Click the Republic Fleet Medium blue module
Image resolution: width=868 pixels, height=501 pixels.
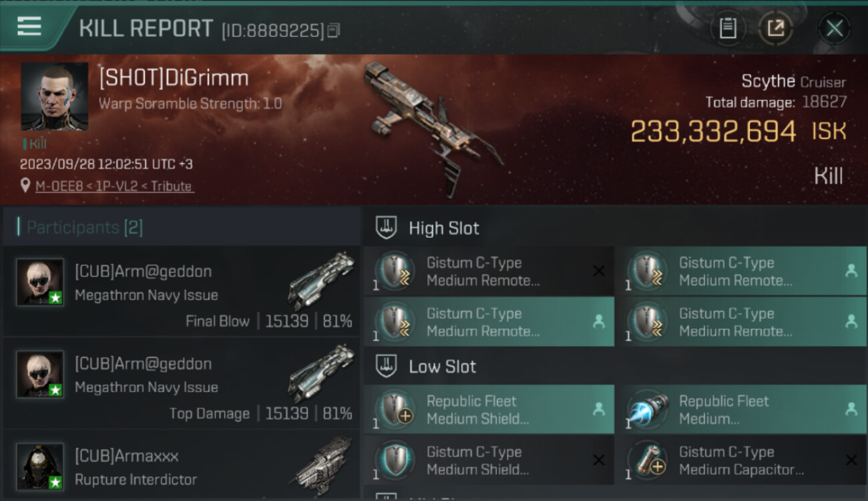[x=741, y=409]
